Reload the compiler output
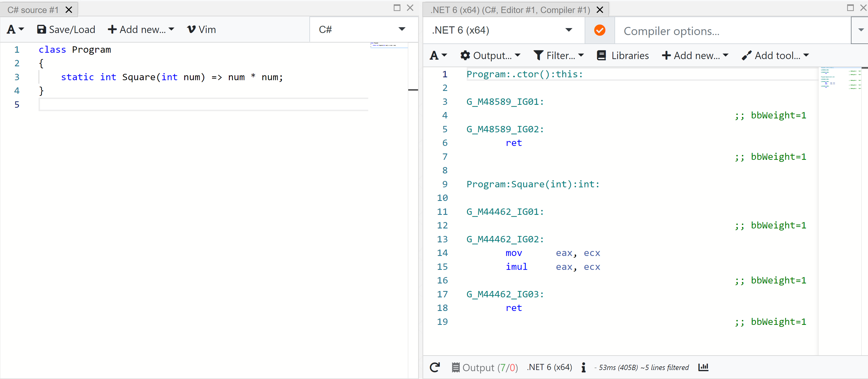Image resolution: width=868 pixels, height=379 pixels. click(x=435, y=367)
